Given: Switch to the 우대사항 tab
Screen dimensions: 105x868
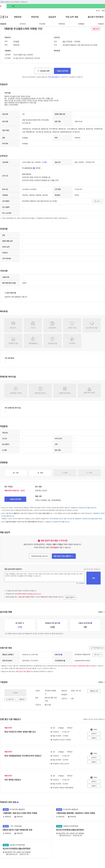Looking at the screenshot, I should click(42, 24).
